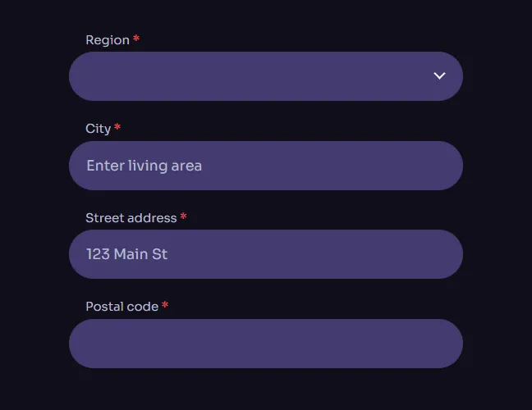Click the "123 Main St" placeholder text
Image resolution: width=532 pixels, height=410 pixels.
coord(126,254)
